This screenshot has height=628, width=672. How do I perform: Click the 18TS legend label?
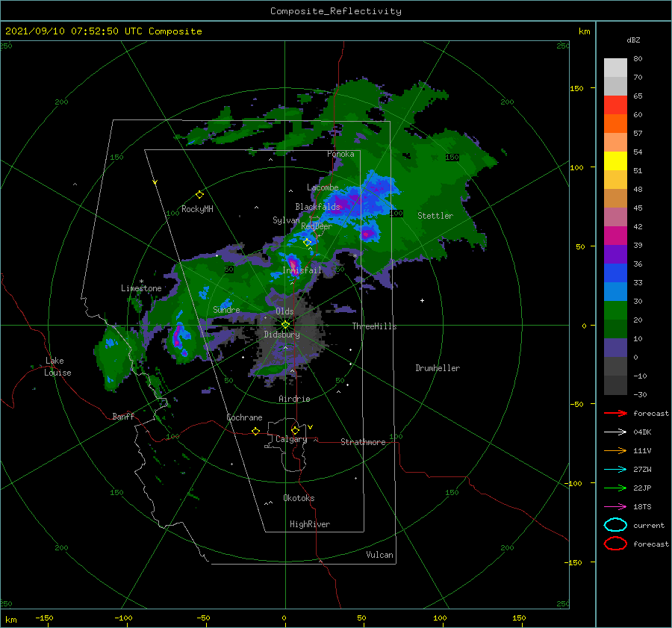pyautogui.click(x=642, y=507)
